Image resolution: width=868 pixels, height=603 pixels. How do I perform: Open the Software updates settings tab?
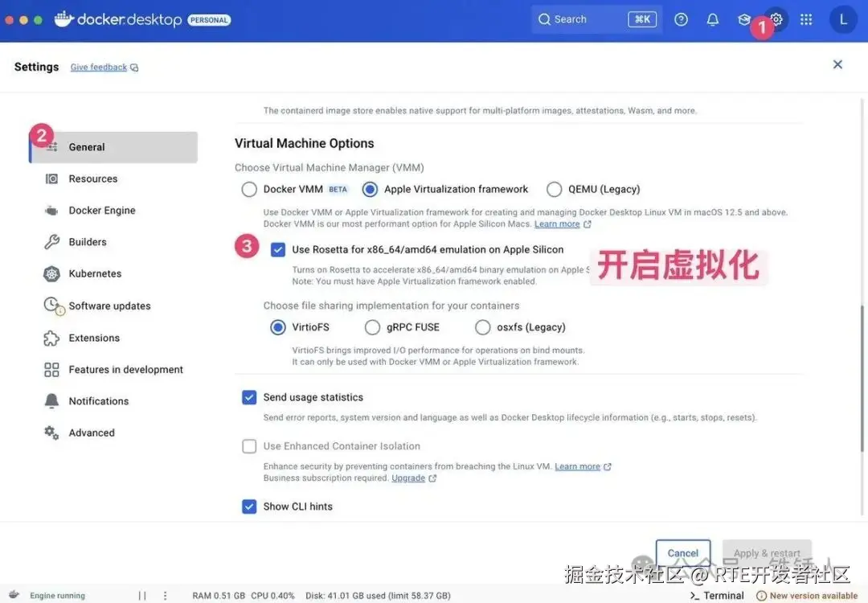[x=113, y=306]
